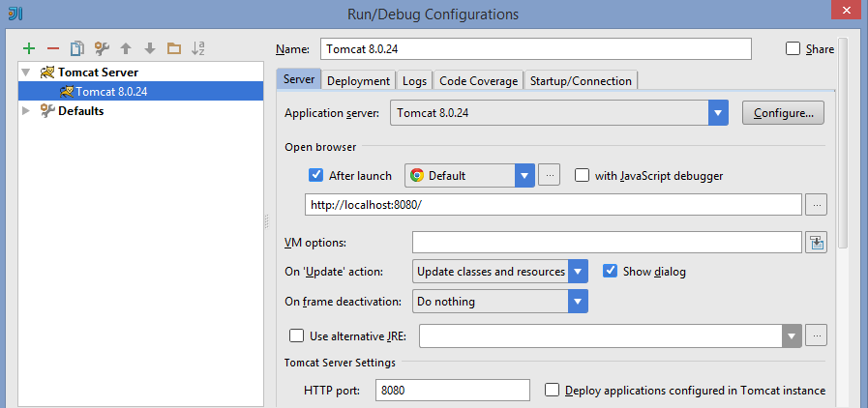868x408 pixels.
Task: Open the alternative JRE dropdown arrow
Action: (792, 335)
